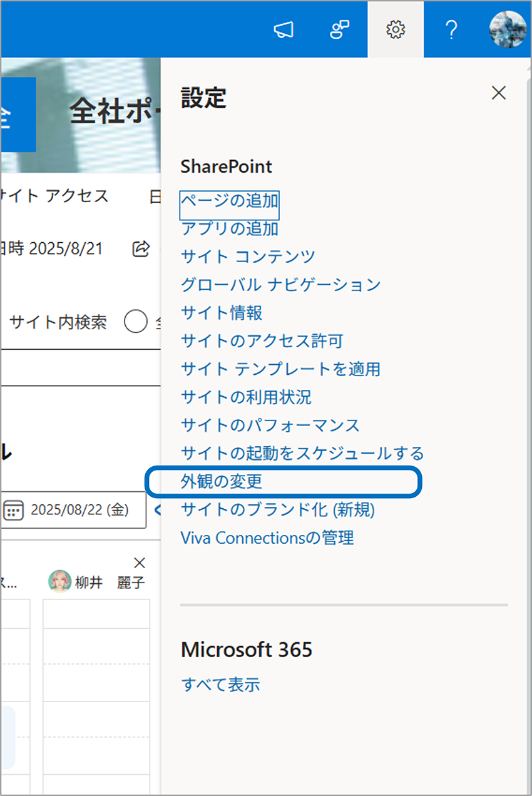Screen dimensions: 532x796
Task: Click ページの追加 link
Action: click(229, 201)
